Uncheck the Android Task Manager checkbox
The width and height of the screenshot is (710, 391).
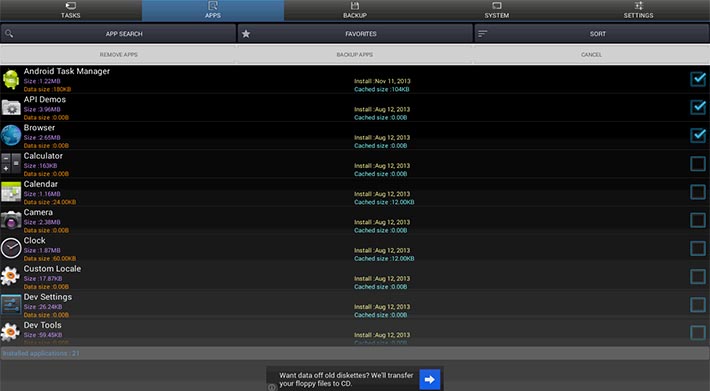[x=698, y=79]
